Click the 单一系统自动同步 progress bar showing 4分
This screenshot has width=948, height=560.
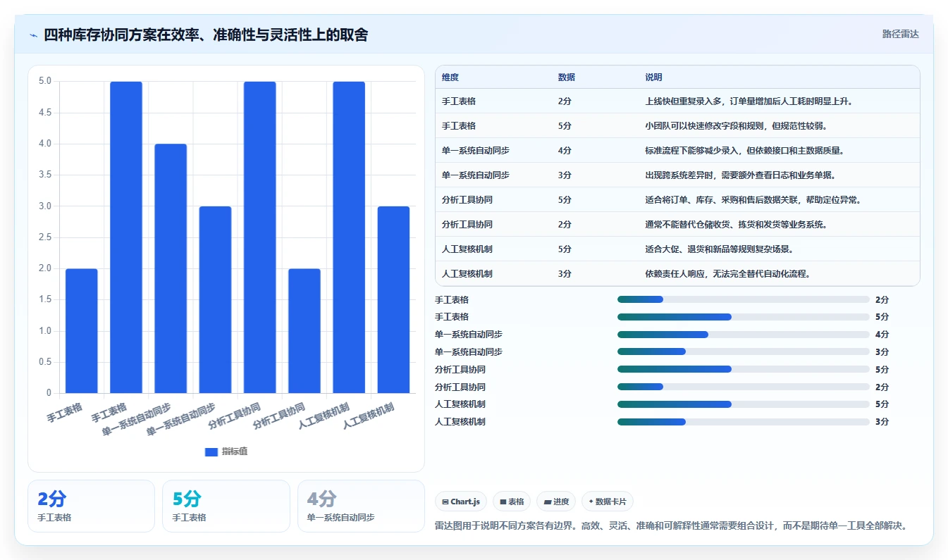click(744, 335)
